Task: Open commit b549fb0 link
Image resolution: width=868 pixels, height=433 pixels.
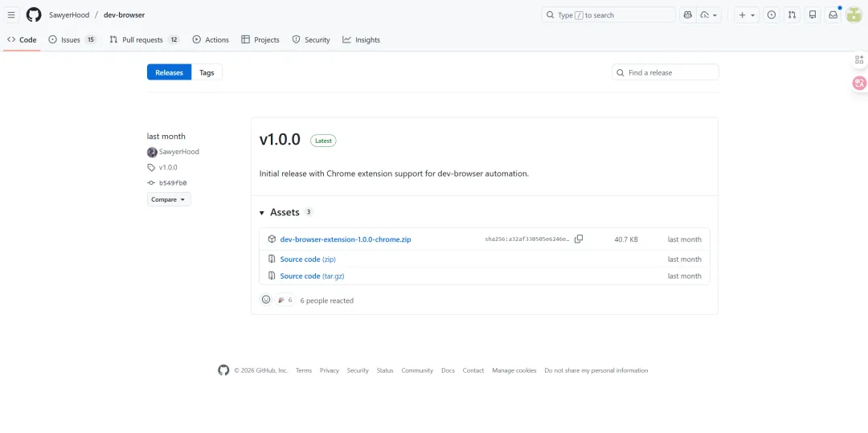Action: (172, 183)
